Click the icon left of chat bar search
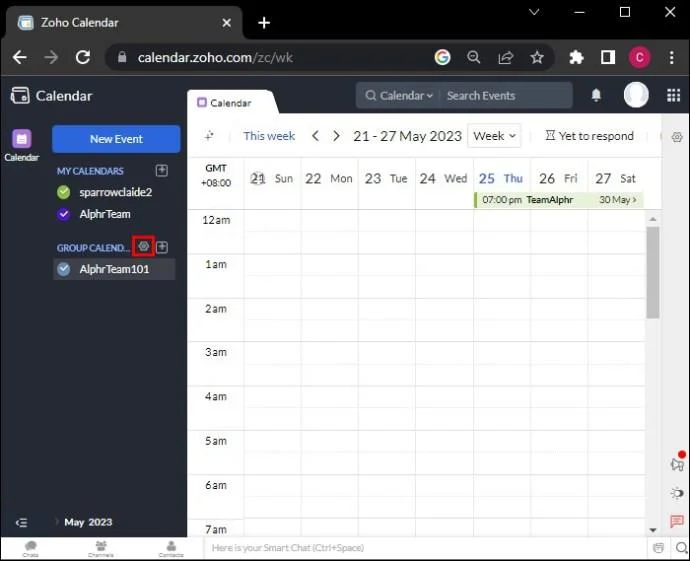This screenshot has height=561, width=690. [x=658, y=548]
